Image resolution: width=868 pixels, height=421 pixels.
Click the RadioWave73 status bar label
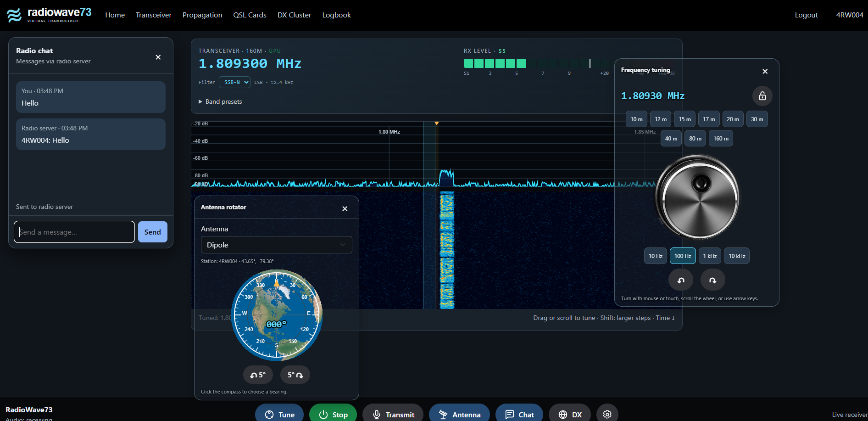[x=29, y=410]
